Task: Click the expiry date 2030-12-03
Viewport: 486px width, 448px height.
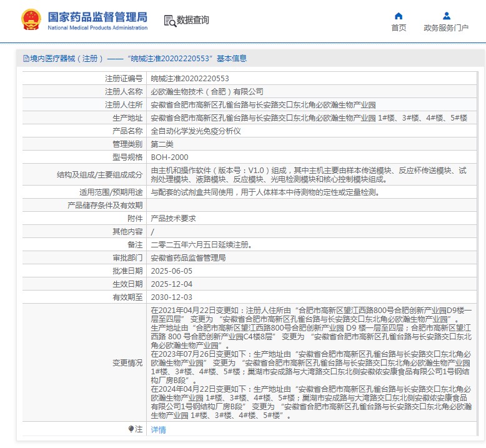Action: coord(172,297)
